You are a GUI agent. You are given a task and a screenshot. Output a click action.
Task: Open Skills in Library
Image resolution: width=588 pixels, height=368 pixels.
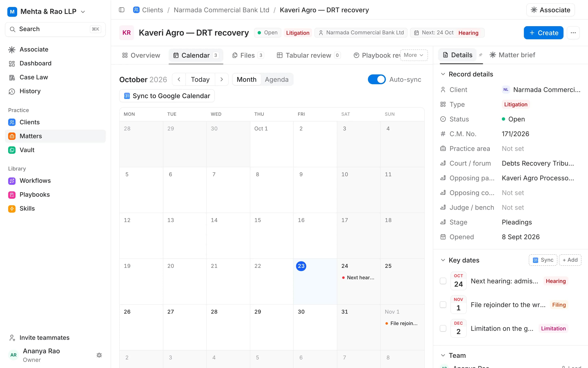pos(55,208)
